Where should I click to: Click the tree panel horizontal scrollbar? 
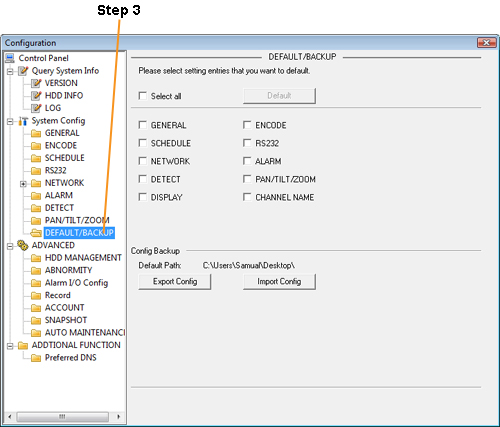[62, 417]
